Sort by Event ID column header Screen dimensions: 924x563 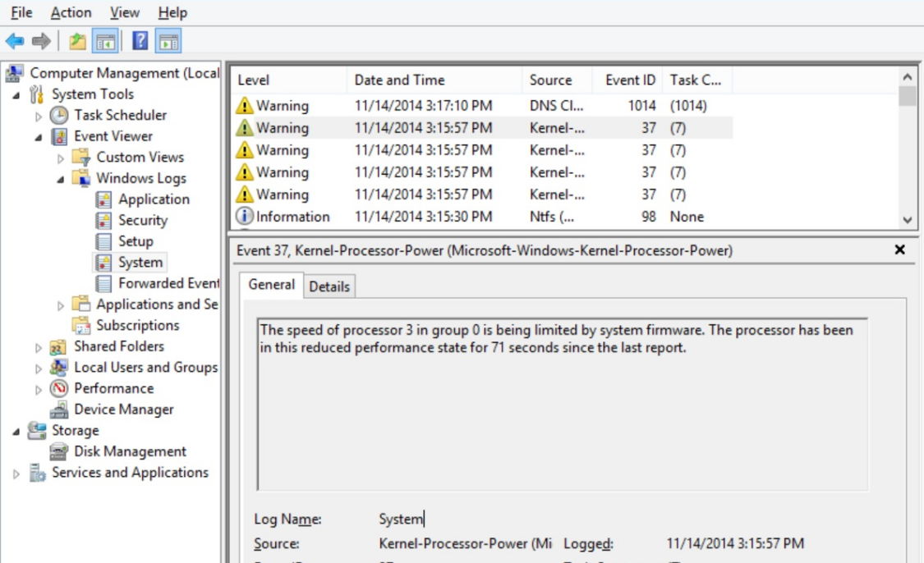pyautogui.click(x=627, y=80)
